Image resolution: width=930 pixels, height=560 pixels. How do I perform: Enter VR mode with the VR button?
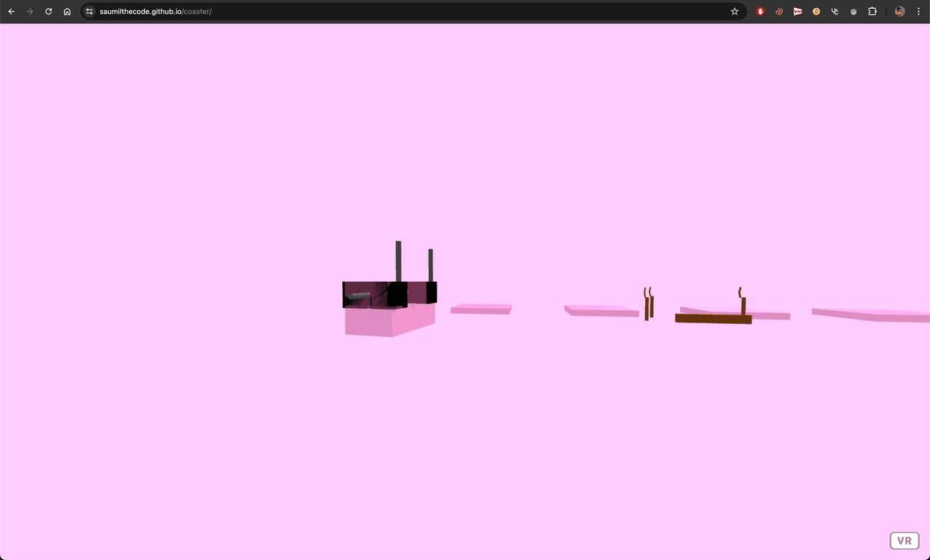[904, 541]
